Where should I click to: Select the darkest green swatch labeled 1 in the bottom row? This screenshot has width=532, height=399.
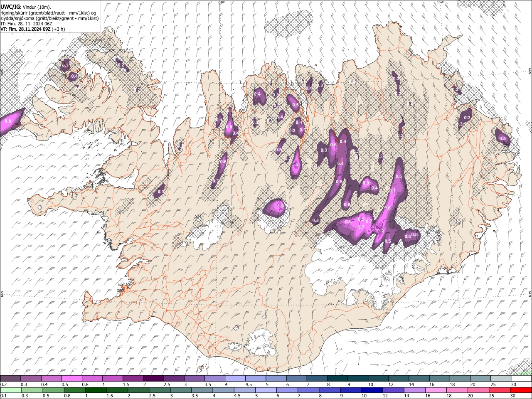pos(96,390)
